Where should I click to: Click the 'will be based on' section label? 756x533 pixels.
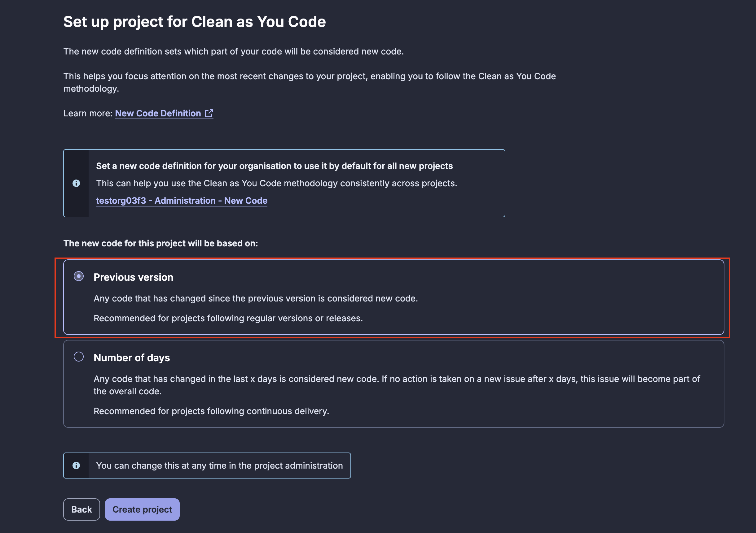[x=160, y=243]
